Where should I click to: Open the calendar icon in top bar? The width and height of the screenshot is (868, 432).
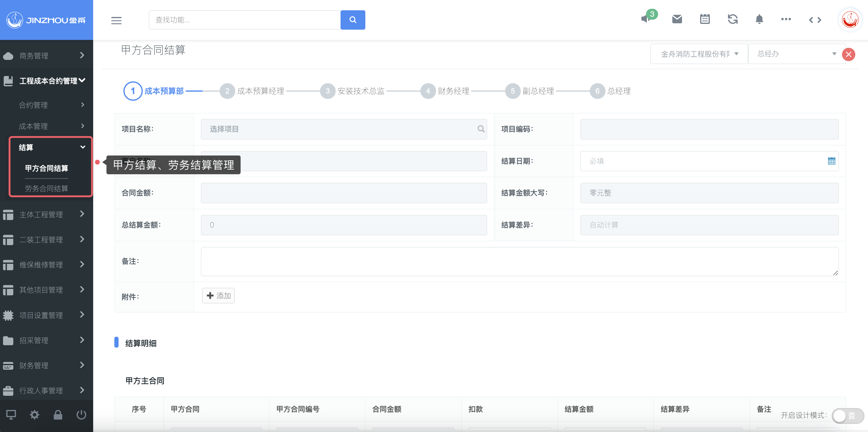tap(705, 19)
